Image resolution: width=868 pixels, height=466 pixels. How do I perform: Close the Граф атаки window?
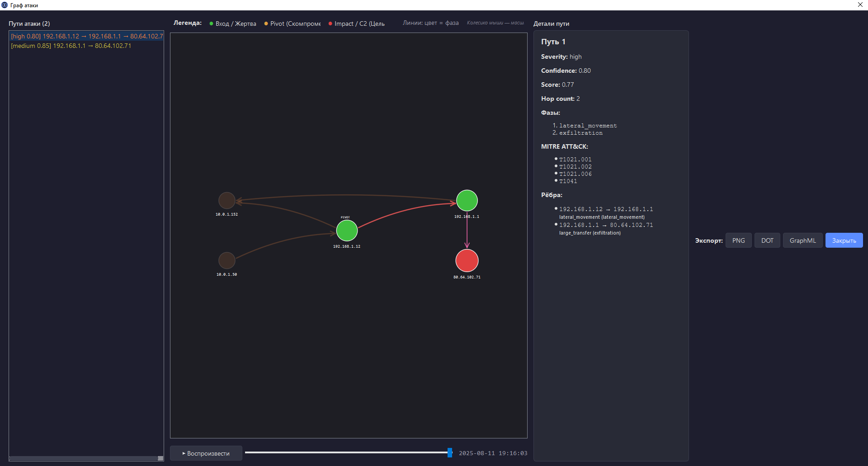coord(860,5)
